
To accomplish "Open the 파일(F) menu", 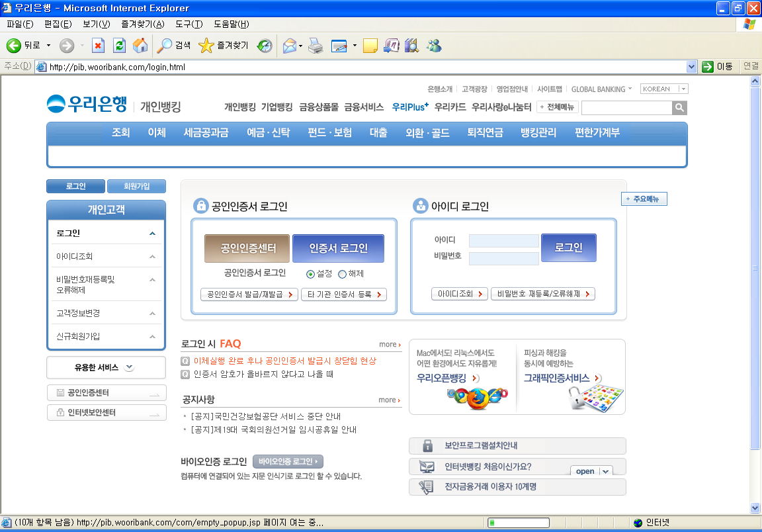I will (20, 24).
